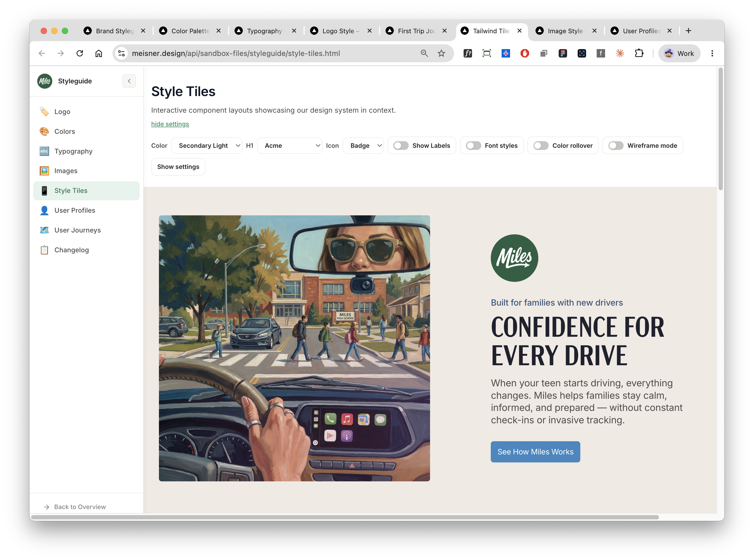This screenshot has height=560, width=754.
Task: Switch to the Typography browser tab
Action: [266, 31]
